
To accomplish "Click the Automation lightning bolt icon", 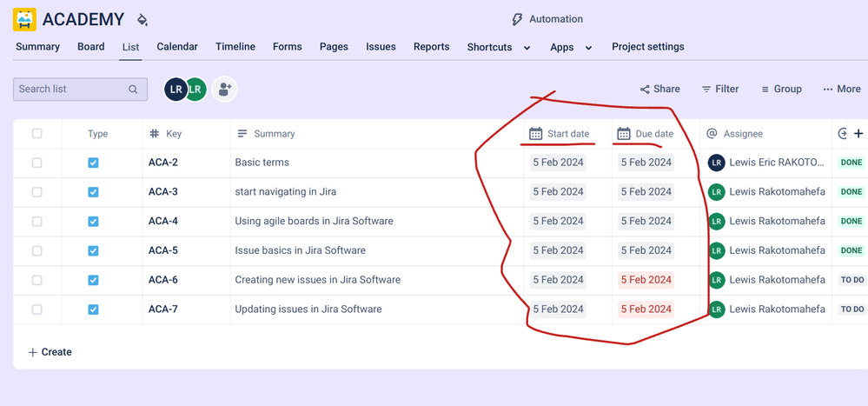I will [x=516, y=19].
